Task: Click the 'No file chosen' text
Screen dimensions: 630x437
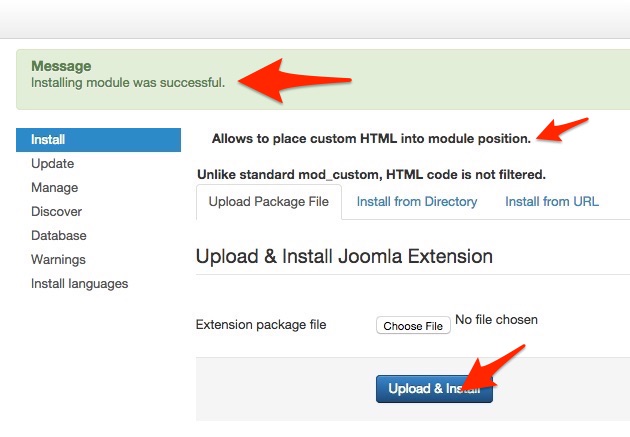Action: click(x=496, y=320)
